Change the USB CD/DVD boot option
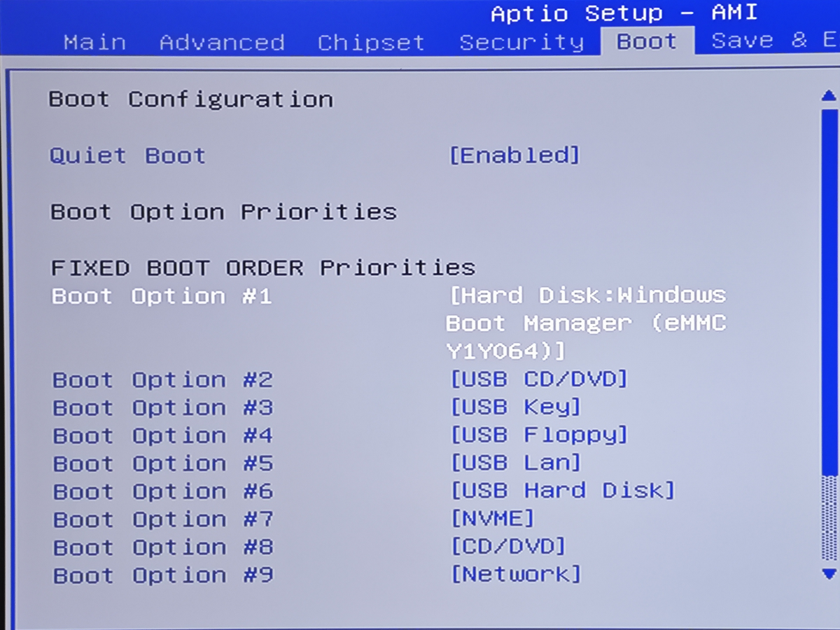Image resolution: width=840 pixels, height=630 pixels. click(x=539, y=379)
